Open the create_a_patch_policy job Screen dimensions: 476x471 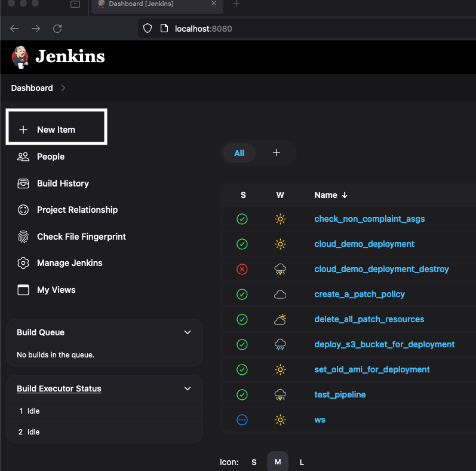[x=360, y=294]
